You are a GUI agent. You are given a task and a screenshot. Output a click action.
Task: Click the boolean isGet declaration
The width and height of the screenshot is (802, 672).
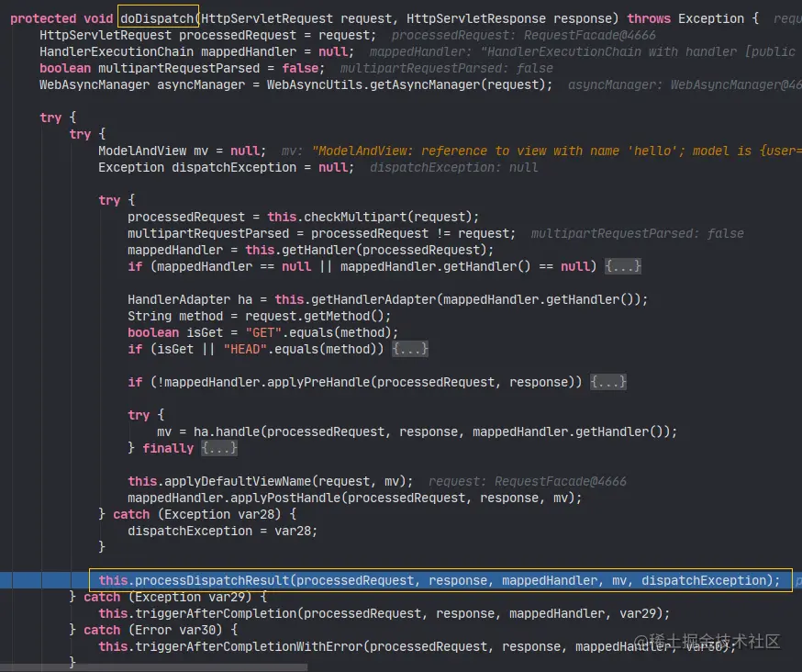click(x=263, y=332)
